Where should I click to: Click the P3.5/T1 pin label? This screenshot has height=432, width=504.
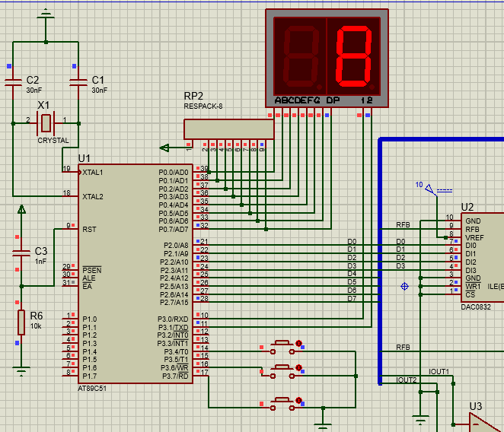pyautogui.click(x=176, y=360)
